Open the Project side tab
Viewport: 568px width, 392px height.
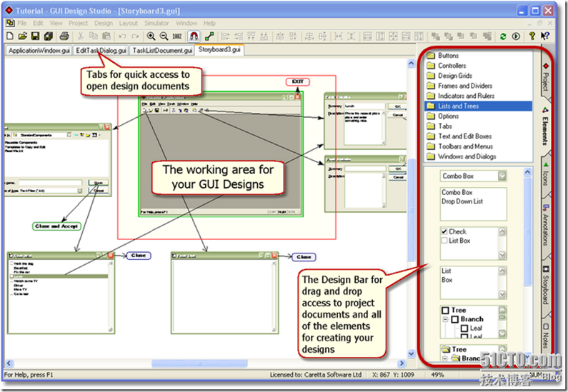point(546,77)
